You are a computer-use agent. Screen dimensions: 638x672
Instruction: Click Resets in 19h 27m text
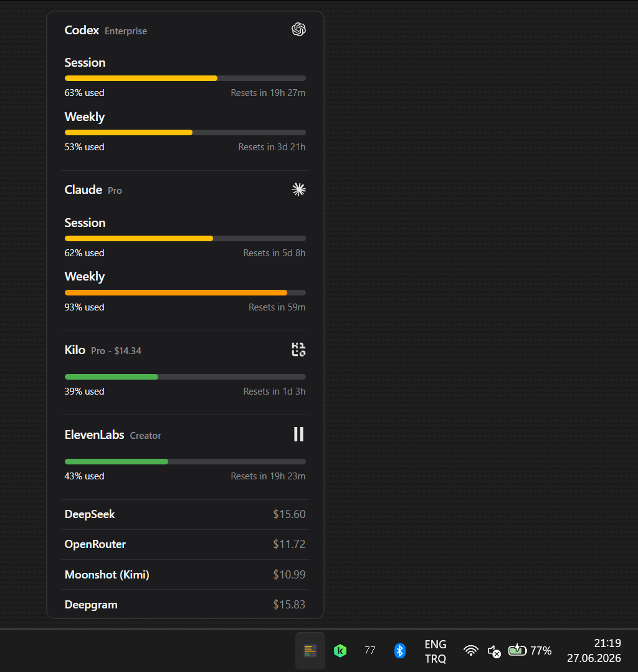(x=269, y=92)
